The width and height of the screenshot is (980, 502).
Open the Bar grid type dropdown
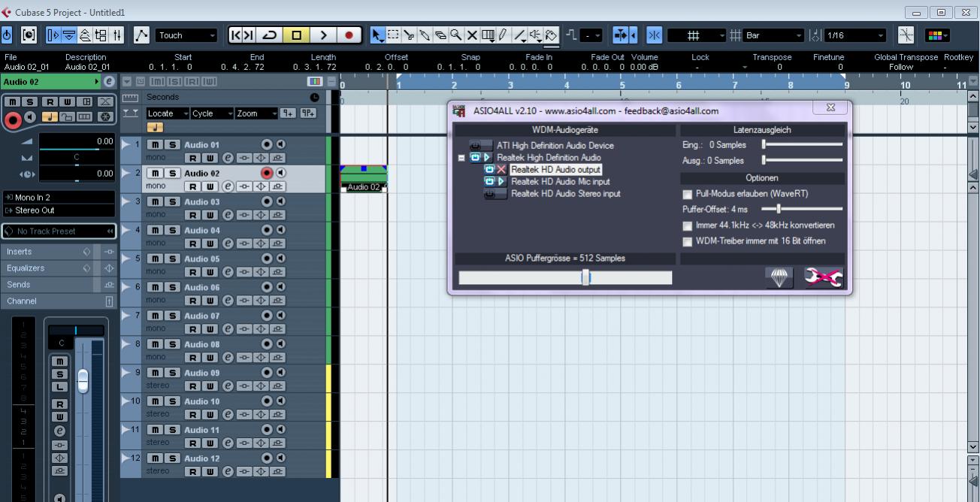click(774, 35)
